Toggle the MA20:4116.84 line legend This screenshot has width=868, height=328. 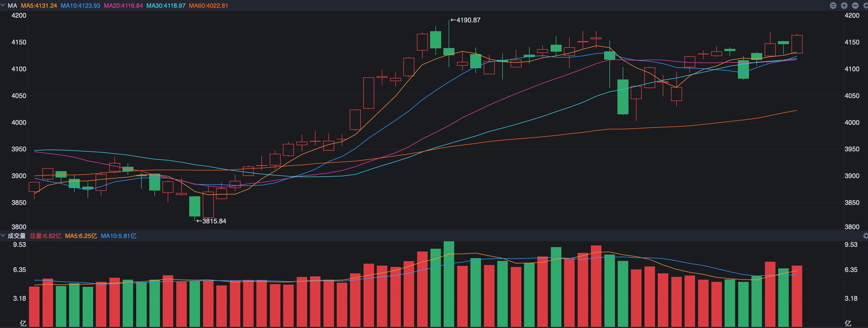click(x=123, y=6)
